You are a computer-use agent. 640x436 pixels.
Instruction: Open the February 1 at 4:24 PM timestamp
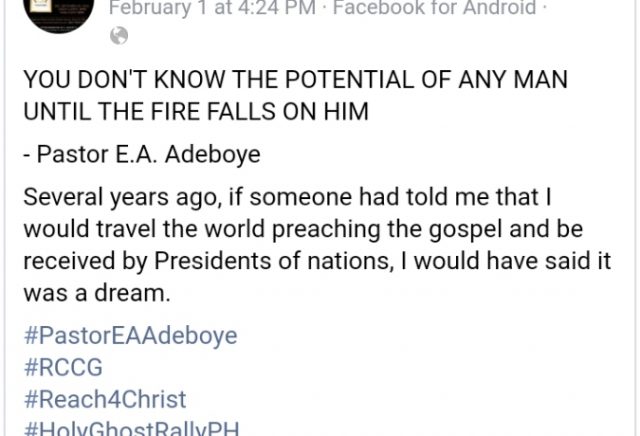point(211,9)
